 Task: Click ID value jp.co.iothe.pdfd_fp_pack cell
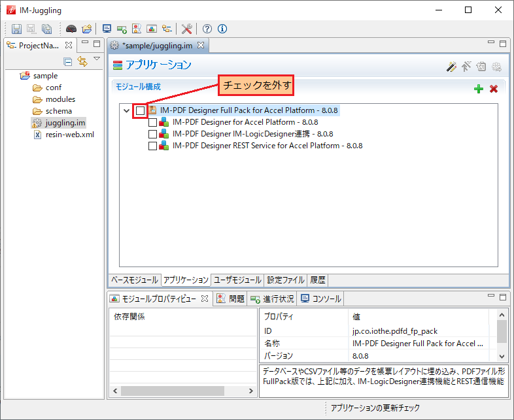418,331
